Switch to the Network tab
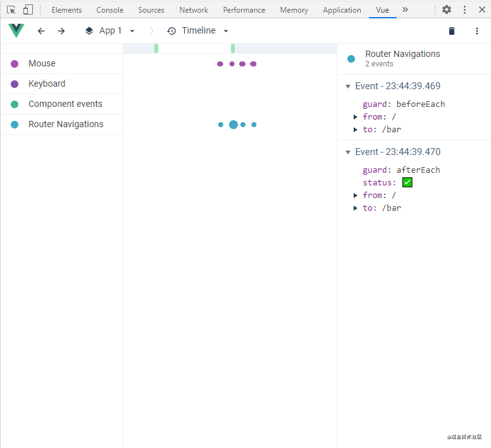Screen dimensions: 491x448 [x=194, y=10]
